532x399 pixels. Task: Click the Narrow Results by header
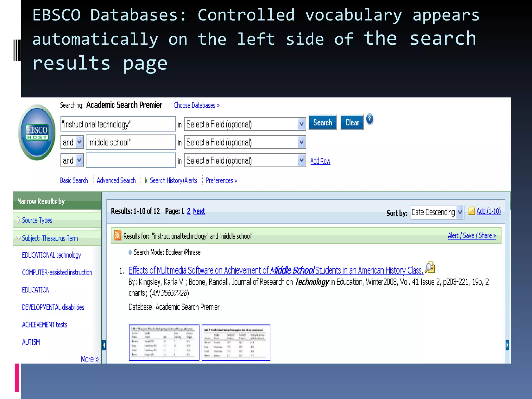[x=57, y=201]
